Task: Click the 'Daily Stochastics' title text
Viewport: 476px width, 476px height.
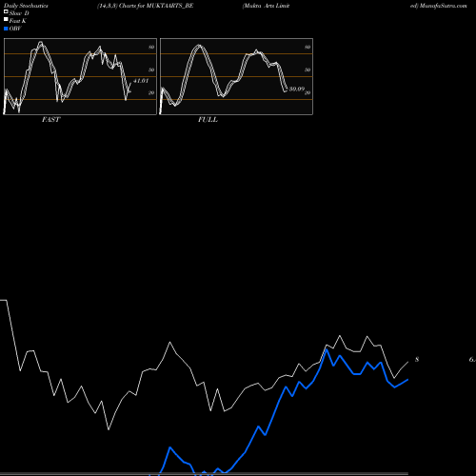Action: coord(26,6)
